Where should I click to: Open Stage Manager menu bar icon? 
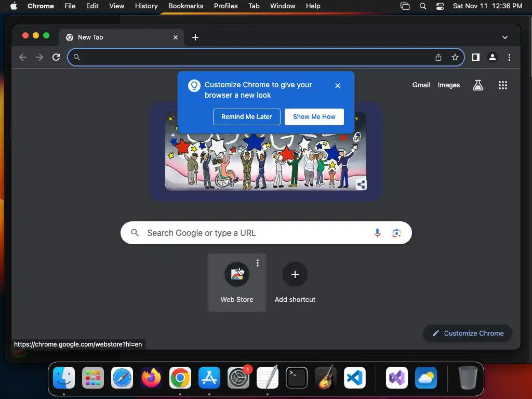point(405,6)
